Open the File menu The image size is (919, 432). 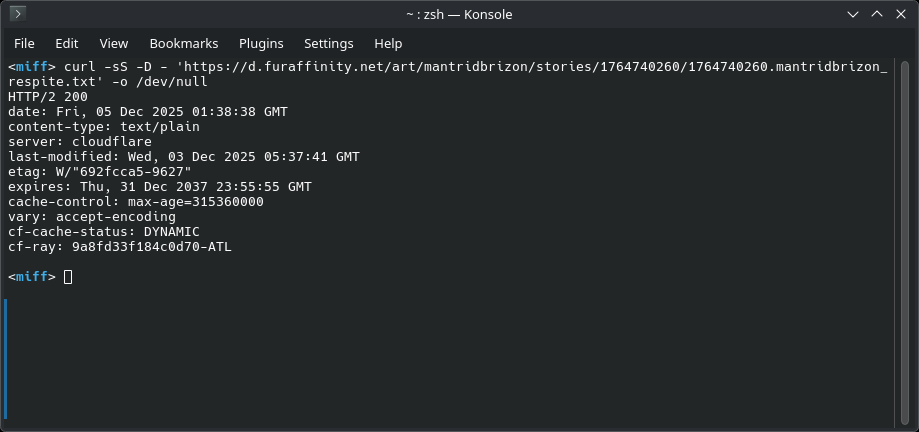(x=24, y=43)
